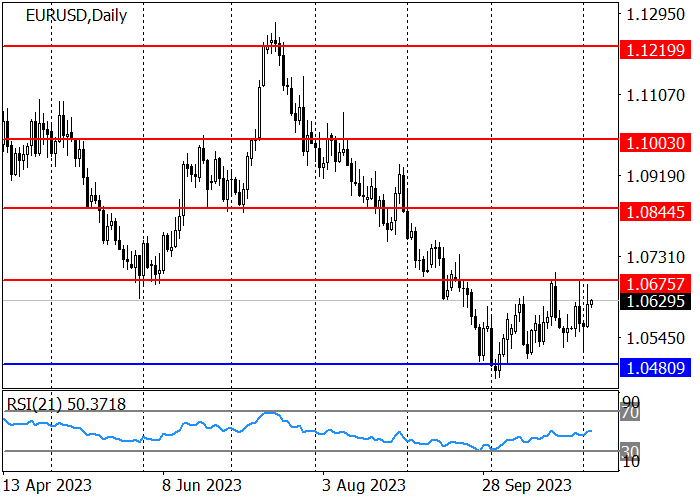This screenshot has width=700, height=500.
Task: Click the 1.12950 price axis value
Action: [x=655, y=14]
